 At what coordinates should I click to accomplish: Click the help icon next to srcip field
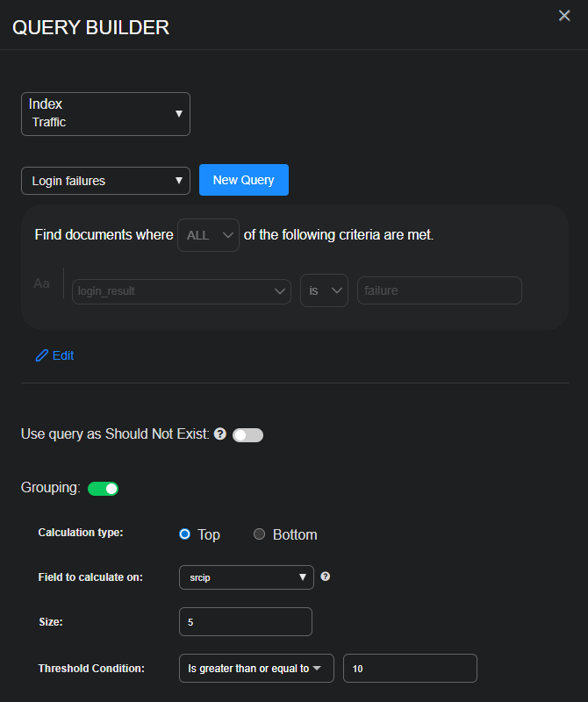point(326,577)
